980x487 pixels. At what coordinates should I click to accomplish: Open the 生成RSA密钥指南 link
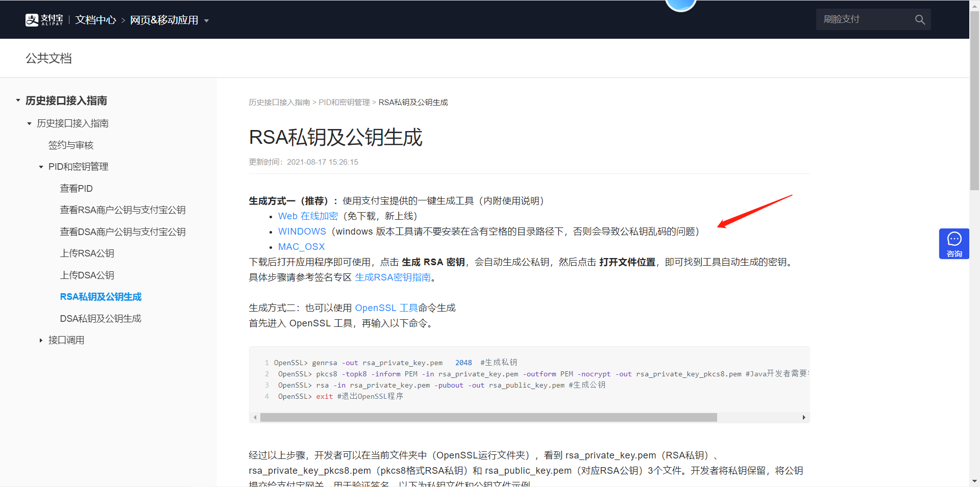(393, 277)
